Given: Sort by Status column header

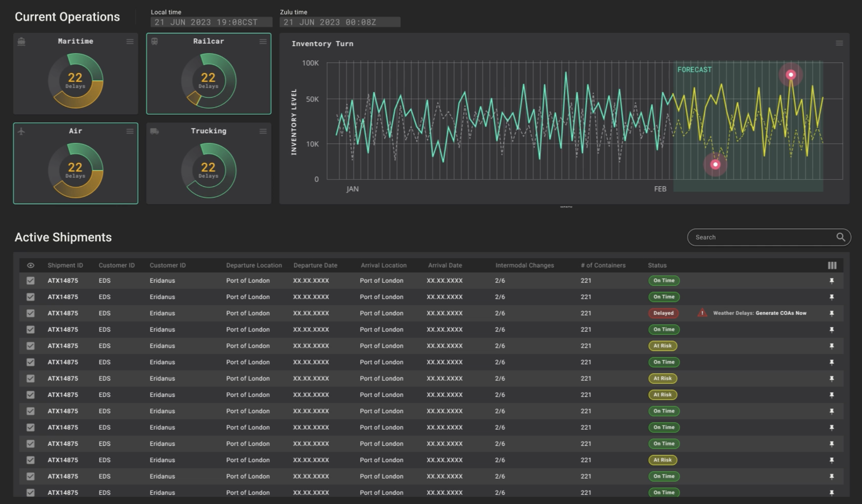Looking at the screenshot, I should [657, 265].
